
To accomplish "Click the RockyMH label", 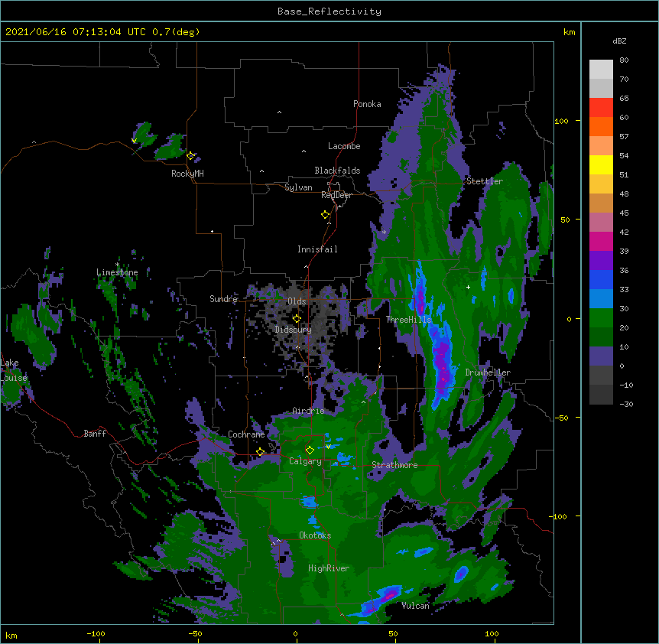I will coord(187,174).
